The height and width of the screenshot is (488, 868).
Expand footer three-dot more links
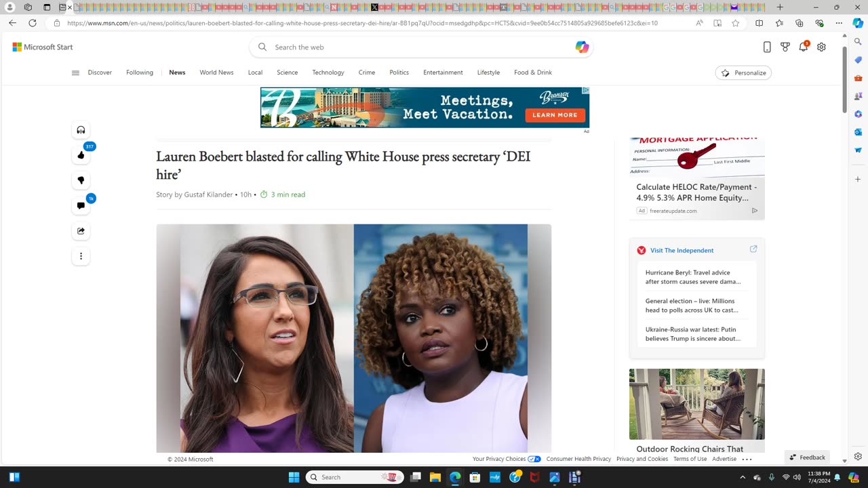point(747,459)
